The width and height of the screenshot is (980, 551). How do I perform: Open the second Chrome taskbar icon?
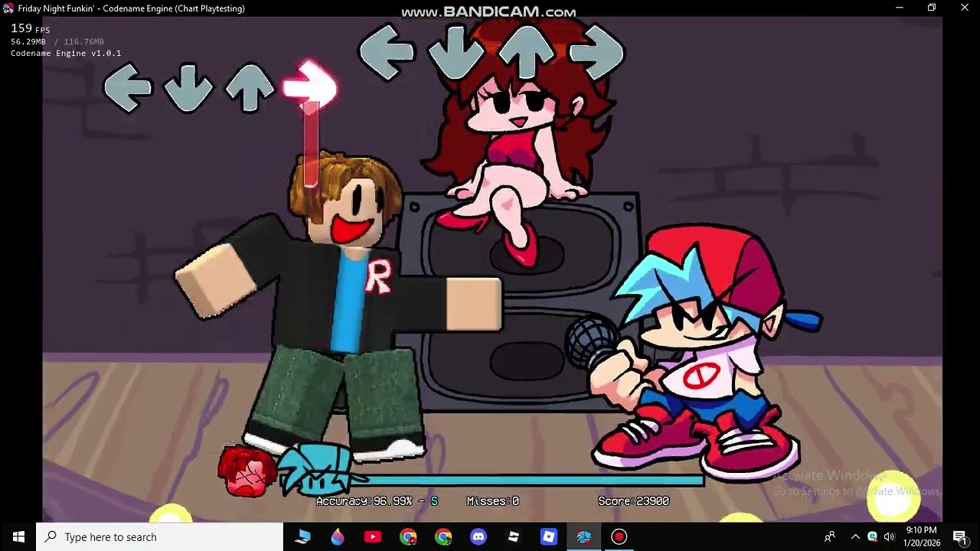click(x=443, y=537)
